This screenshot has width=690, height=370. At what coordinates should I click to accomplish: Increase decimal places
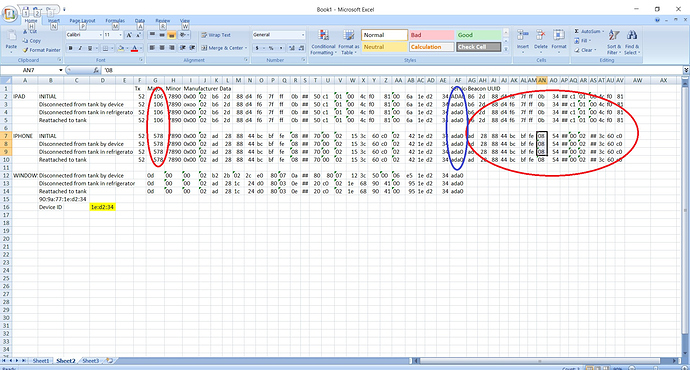pos(292,48)
